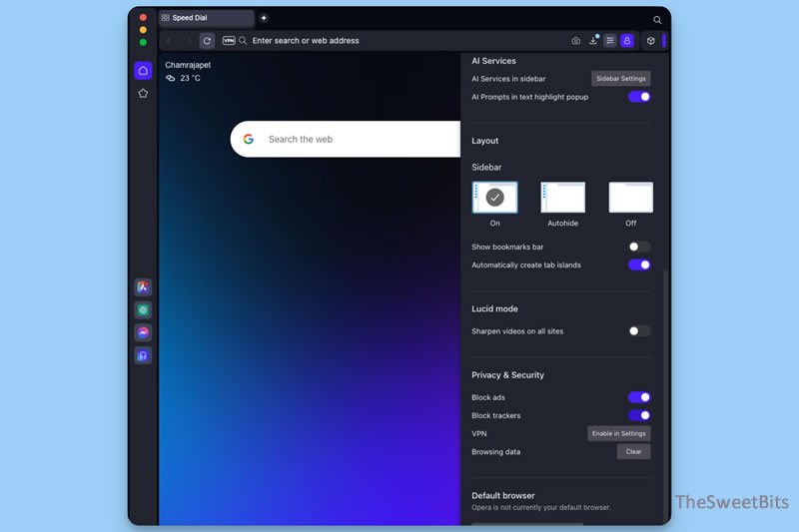Toggle Automatically create tab islands
799x532 pixels.
coord(639,265)
